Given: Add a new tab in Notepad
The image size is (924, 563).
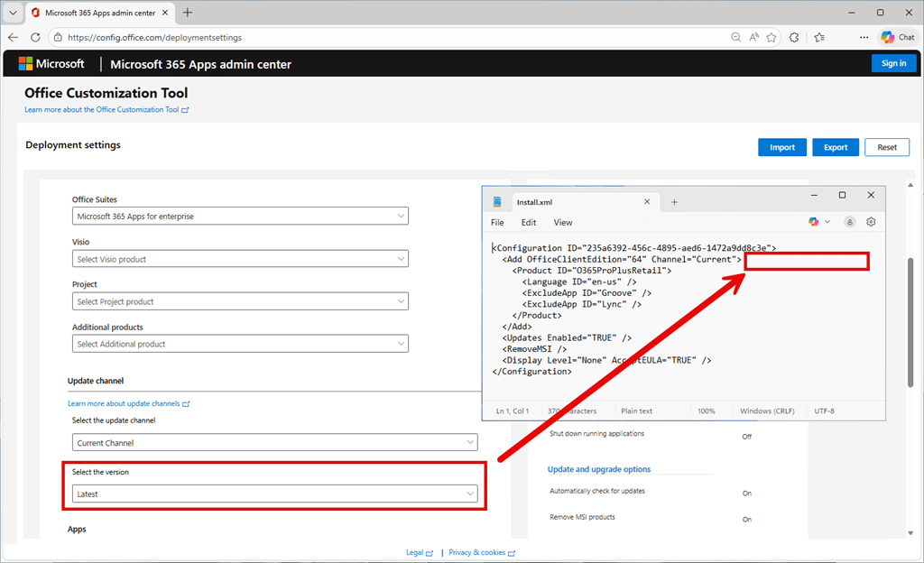Looking at the screenshot, I should [674, 202].
